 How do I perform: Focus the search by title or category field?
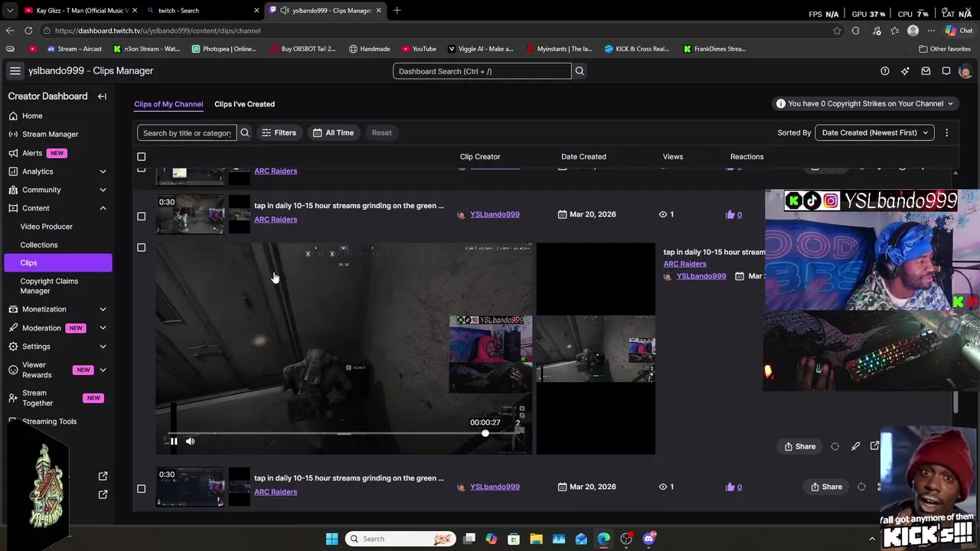tap(187, 132)
